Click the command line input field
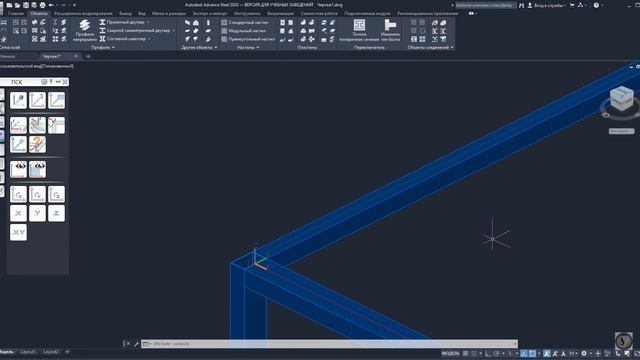The height and width of the screenshot is (360, 640). [330, 344]
